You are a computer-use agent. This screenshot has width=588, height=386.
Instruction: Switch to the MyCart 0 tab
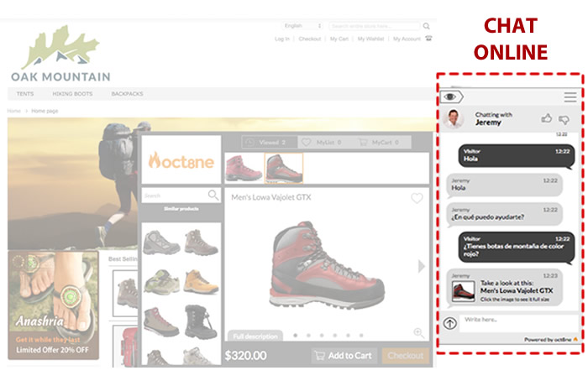tap(381, 142)
